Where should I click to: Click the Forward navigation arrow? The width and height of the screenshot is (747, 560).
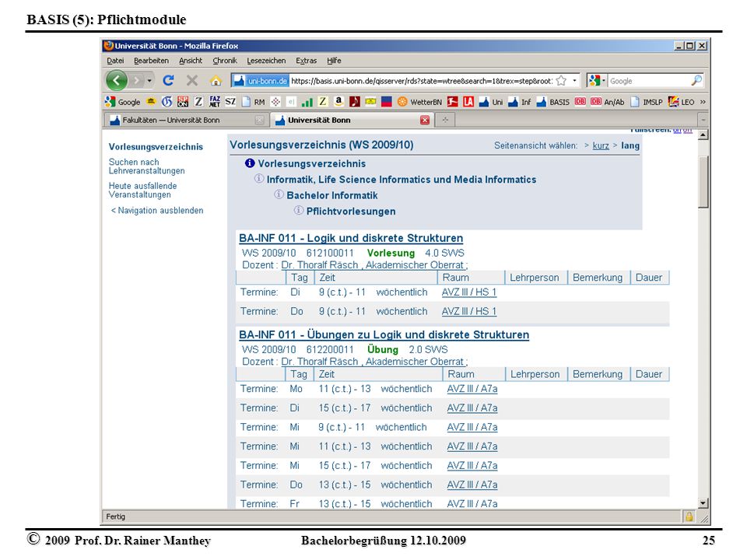coord(137,80)
